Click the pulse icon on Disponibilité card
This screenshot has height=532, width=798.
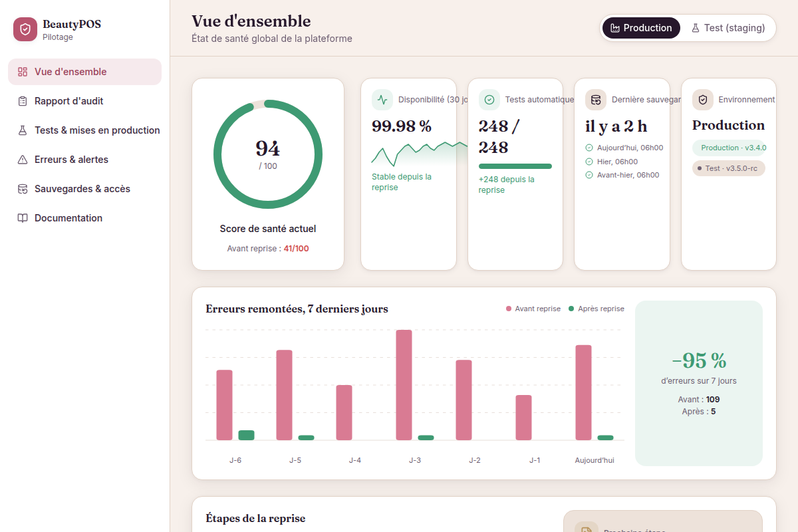(x=382, y=100)
